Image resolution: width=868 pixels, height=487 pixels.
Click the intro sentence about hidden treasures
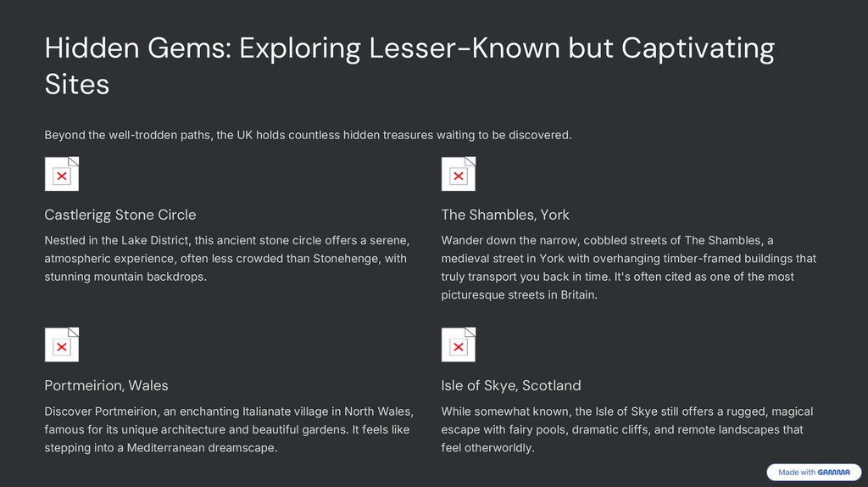[308, 135]
